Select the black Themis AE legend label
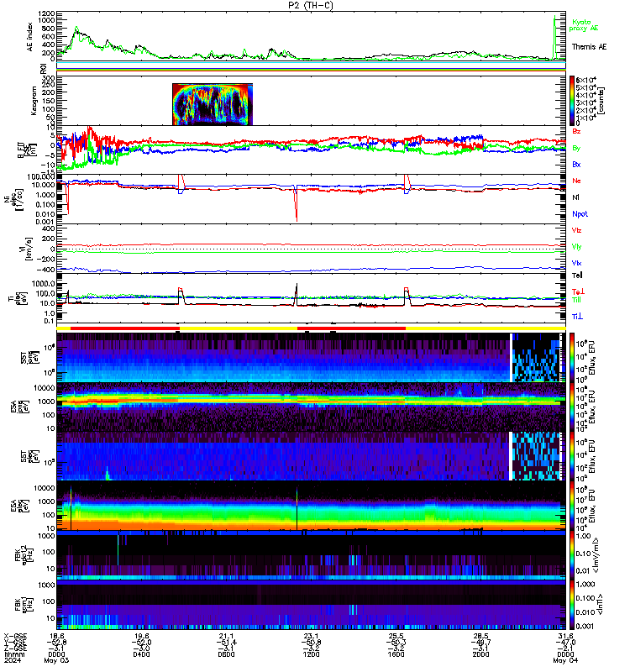This screenshot has height=672, width=630. pyautogui.click(x=590, y=47)
